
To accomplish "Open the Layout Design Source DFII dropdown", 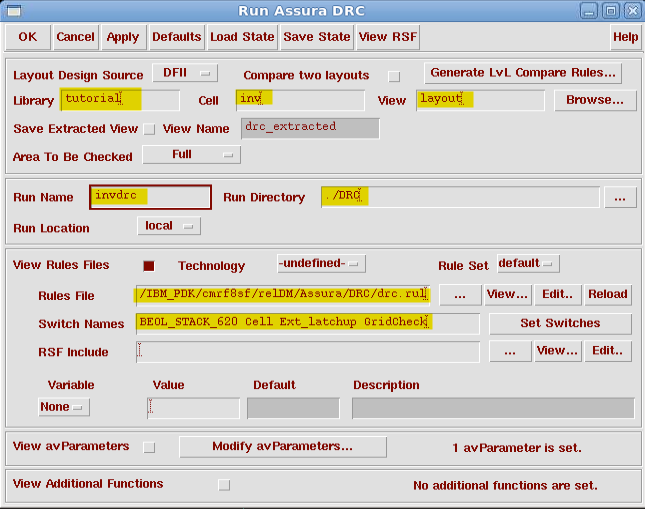I will point(185,74).
